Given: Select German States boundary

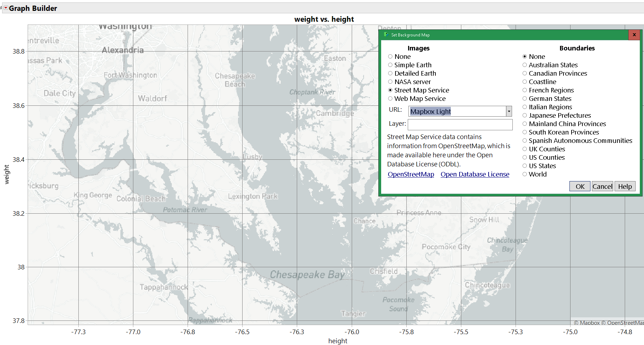Looking at the screenshot, I should click(525, 98).
